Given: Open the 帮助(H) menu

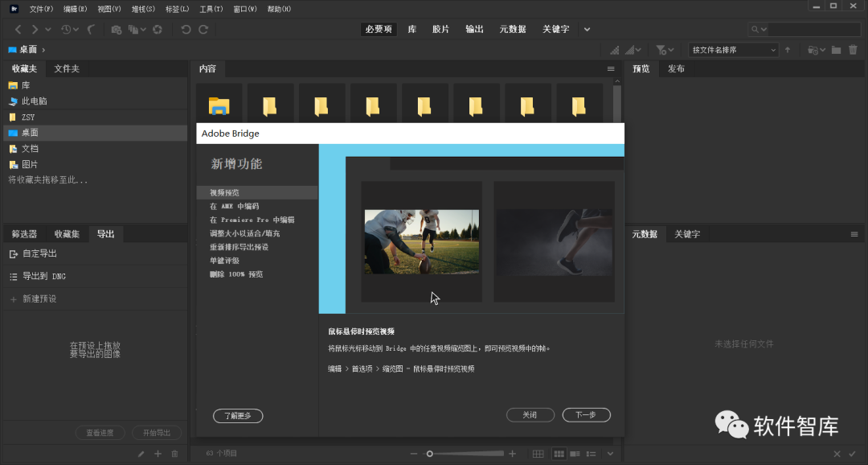Looking at the screenshot, I should tap(279, 9).
